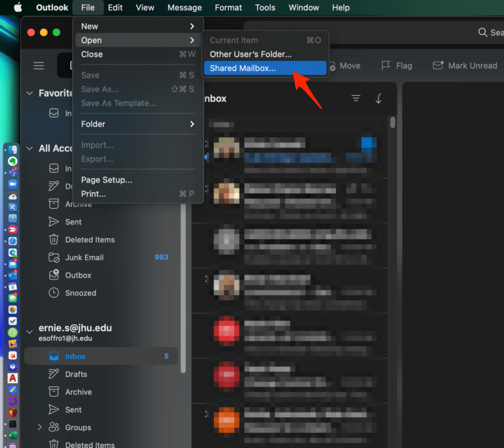Open the Window menu
The image size is (504, 448).
click(x=304, y=7)
